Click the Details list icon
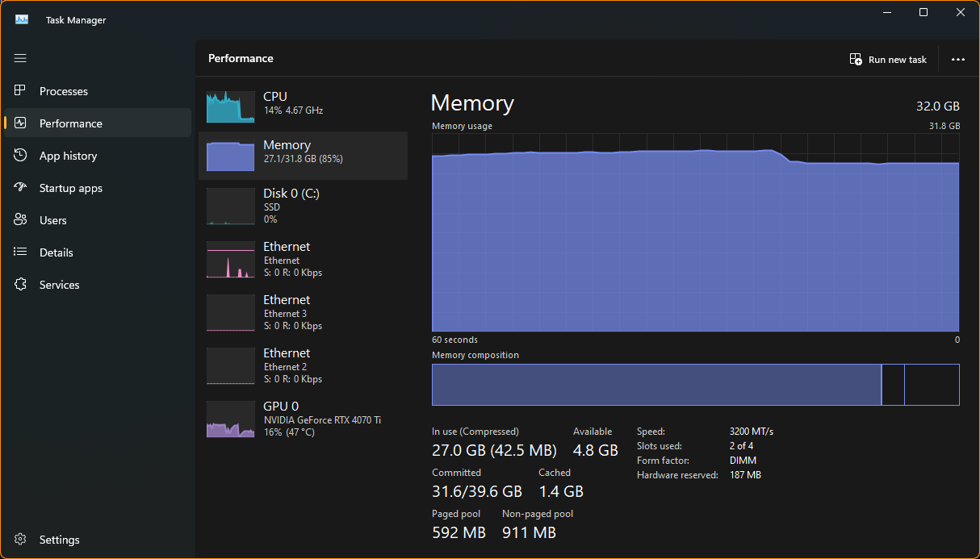The height and width of the screenshot is (559, 980). coord(21,252)
